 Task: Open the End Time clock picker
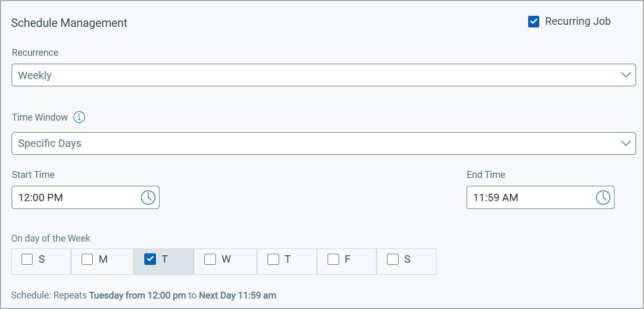(603, 197)
